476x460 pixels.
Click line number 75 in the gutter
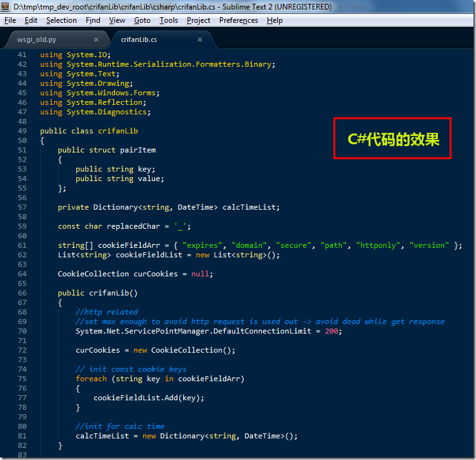pyautogui.click(x=22, y=379)
